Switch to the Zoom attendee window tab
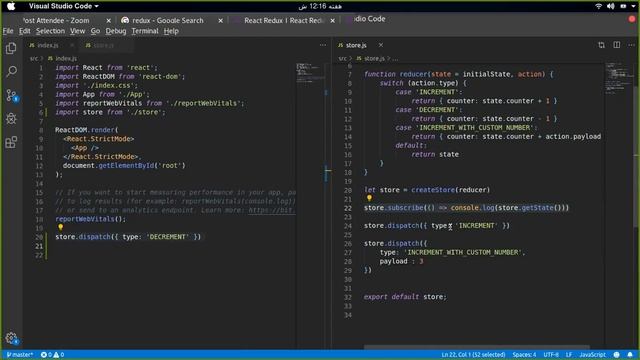This screenshot has width=640, height=360. click(x=56, y=20)
